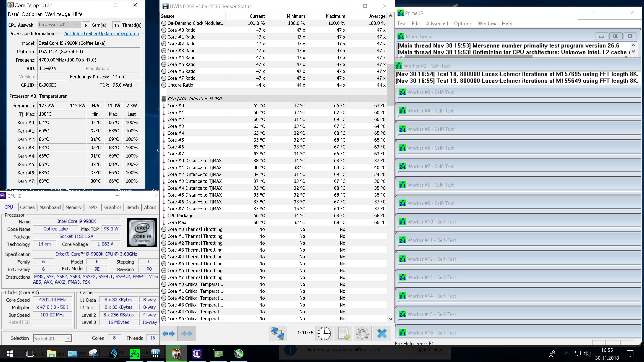Image resolution: width=644 pixels, height=362 pixels.
Task: Open Prime95 Options menu
Action: tap(463, 23)
